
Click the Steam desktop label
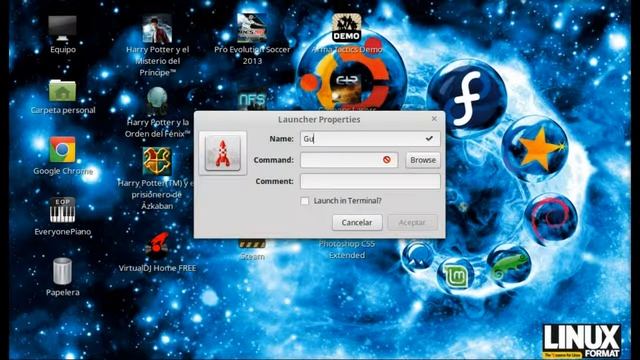252,257
